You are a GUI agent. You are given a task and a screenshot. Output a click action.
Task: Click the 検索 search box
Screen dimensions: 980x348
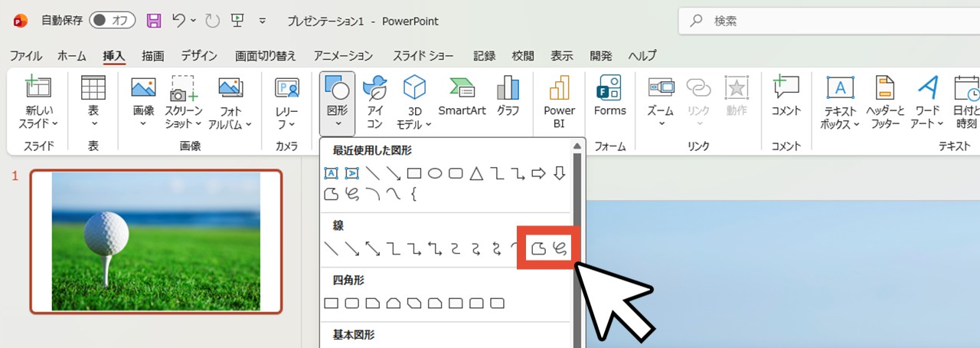coord(829,21)
